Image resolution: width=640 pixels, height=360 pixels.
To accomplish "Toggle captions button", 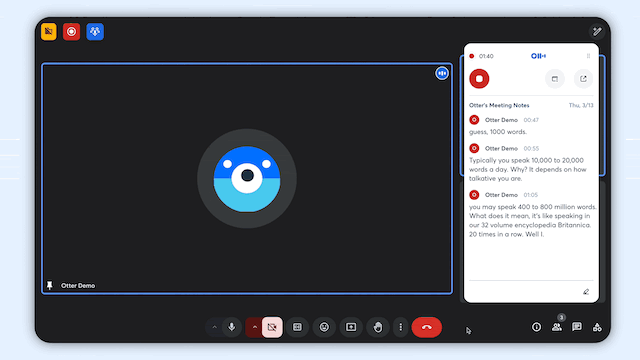I will point(297,327).
